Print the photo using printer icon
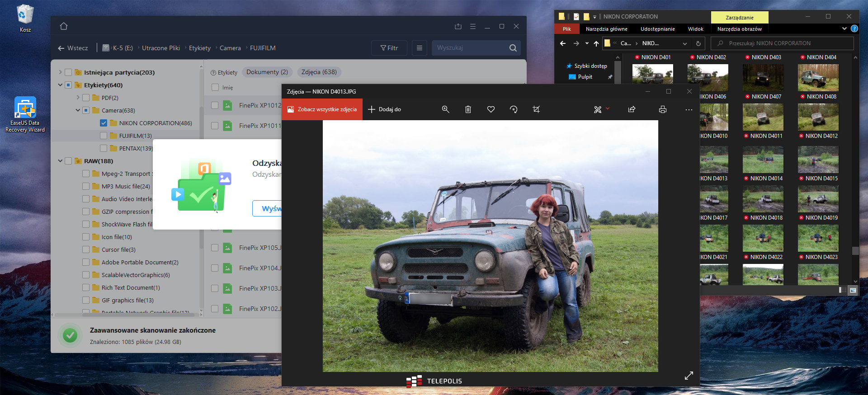 pyautogui.click(x=662, y=109)
